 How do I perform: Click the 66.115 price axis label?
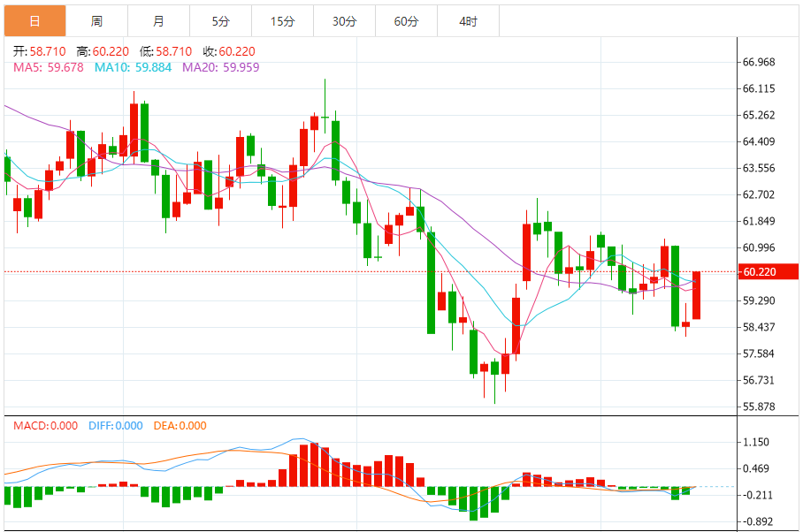[x=759, y=88]
